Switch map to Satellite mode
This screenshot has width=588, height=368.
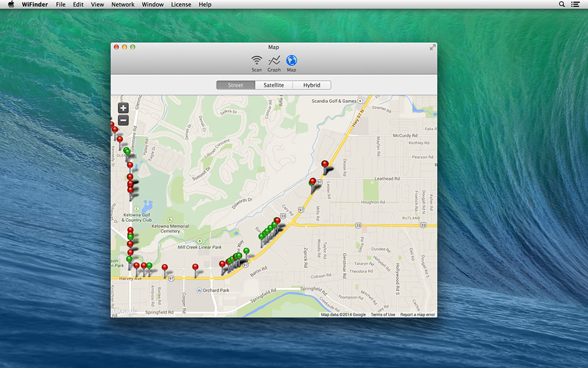tap(274, 85)
